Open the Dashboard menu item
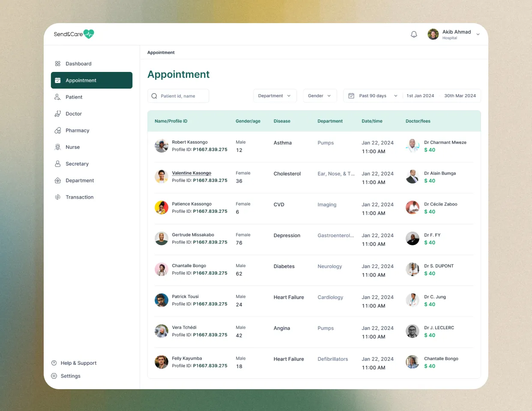 (92, 64)
